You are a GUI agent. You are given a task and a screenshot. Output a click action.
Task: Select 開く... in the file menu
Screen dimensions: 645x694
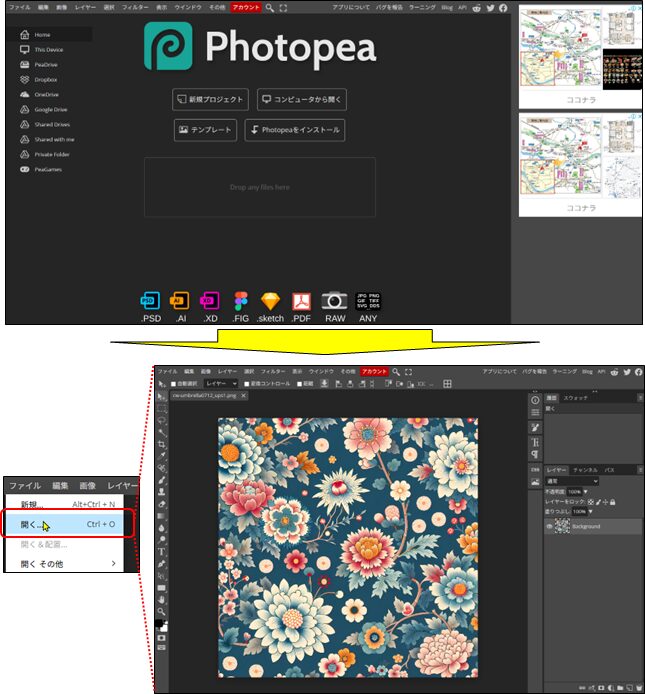tap(67, 524)
